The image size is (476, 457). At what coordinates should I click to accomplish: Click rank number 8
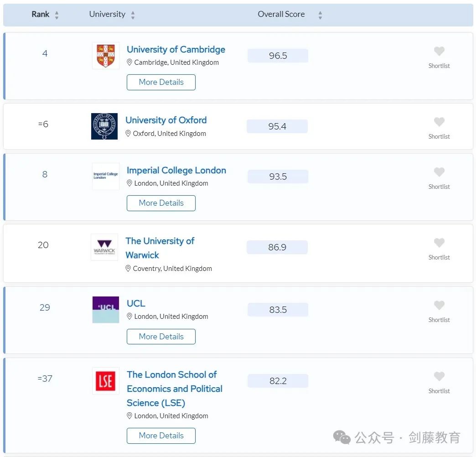pyautogui.click(x=45, y=174)
